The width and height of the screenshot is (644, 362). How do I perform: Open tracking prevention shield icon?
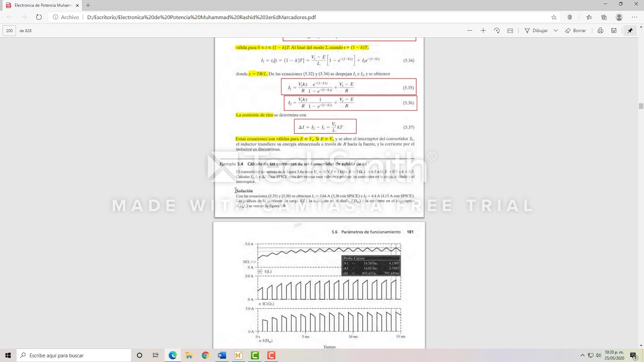[570, 17]
